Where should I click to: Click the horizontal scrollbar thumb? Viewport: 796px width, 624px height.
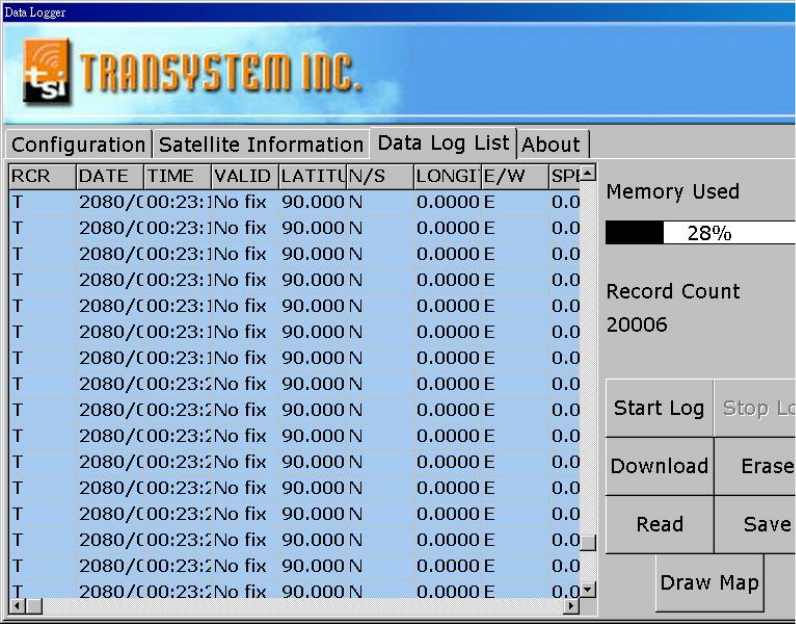35,606
